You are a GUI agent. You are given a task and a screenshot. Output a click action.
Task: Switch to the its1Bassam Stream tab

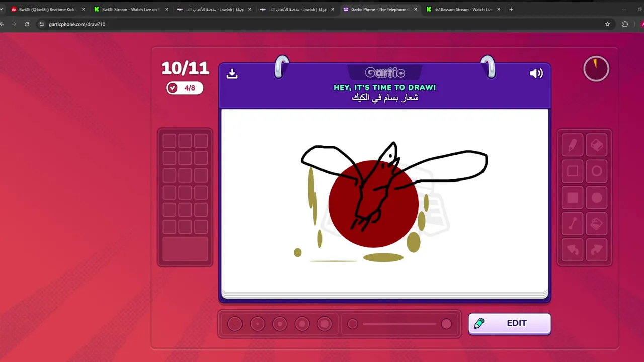point(462,9)
